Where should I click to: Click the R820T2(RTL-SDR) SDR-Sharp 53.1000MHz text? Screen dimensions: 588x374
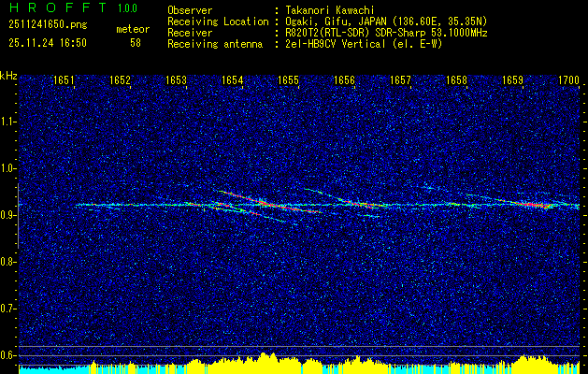386,33
